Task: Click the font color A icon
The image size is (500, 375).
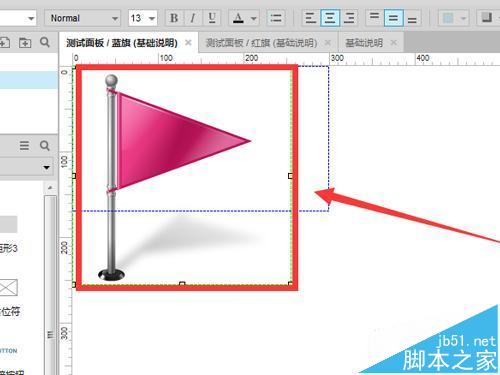Action: point(238,18)
